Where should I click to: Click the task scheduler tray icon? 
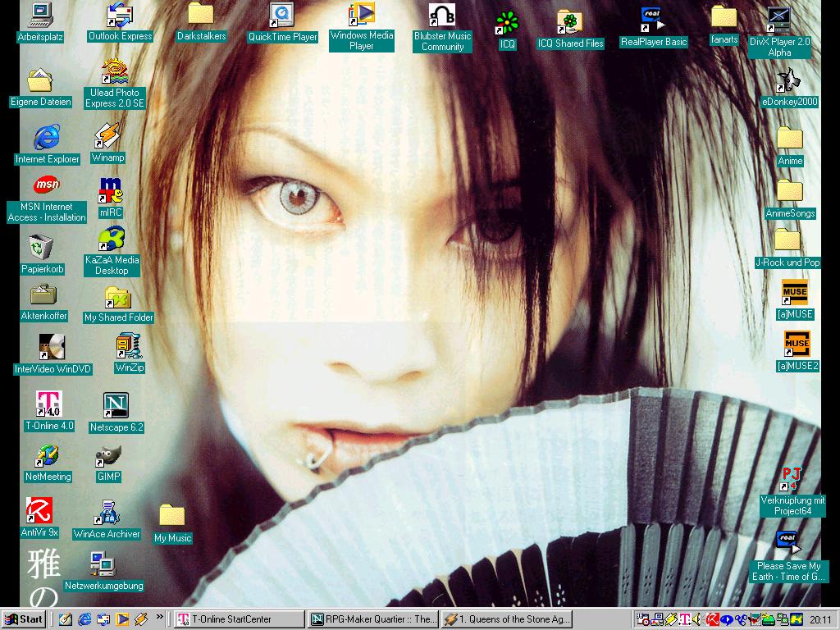click(x=643, y=619)
